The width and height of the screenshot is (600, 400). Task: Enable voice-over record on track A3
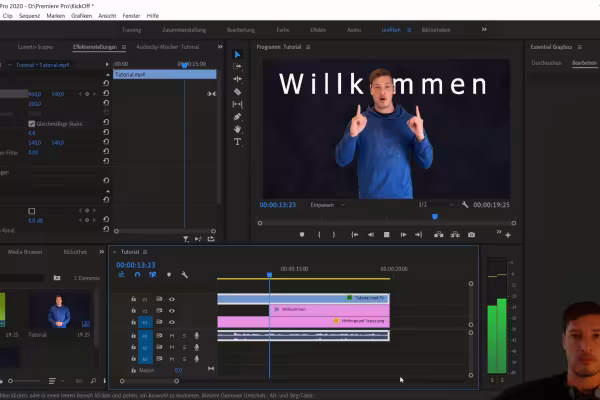[196, 359]
